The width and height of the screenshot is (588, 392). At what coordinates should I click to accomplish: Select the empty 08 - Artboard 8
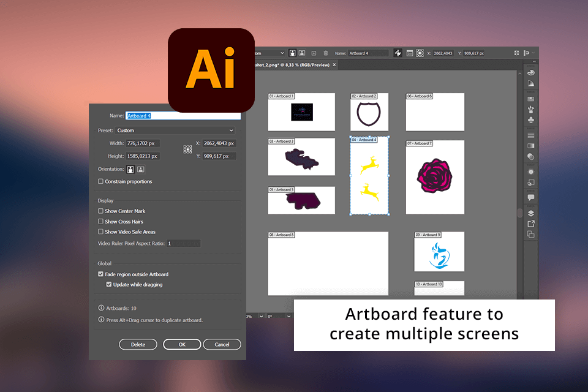point(328,263)
